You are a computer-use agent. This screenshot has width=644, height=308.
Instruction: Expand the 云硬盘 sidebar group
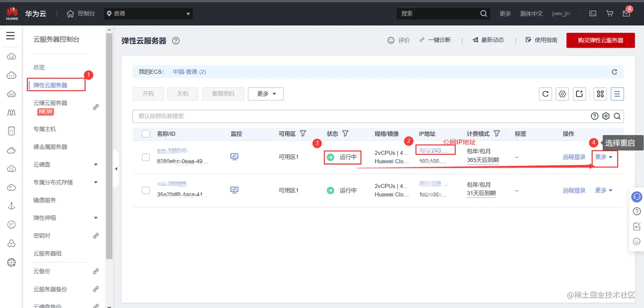click(x=95, y=165)
